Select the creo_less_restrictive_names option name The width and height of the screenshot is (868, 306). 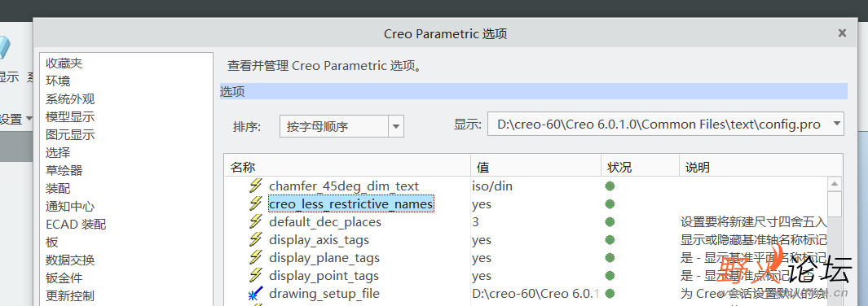(x=351, y=204)
